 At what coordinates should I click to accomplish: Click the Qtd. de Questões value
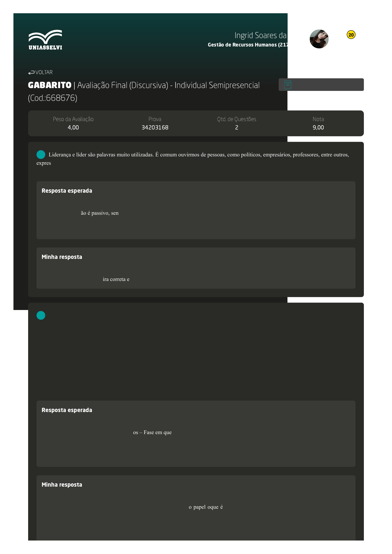(236, 127)
